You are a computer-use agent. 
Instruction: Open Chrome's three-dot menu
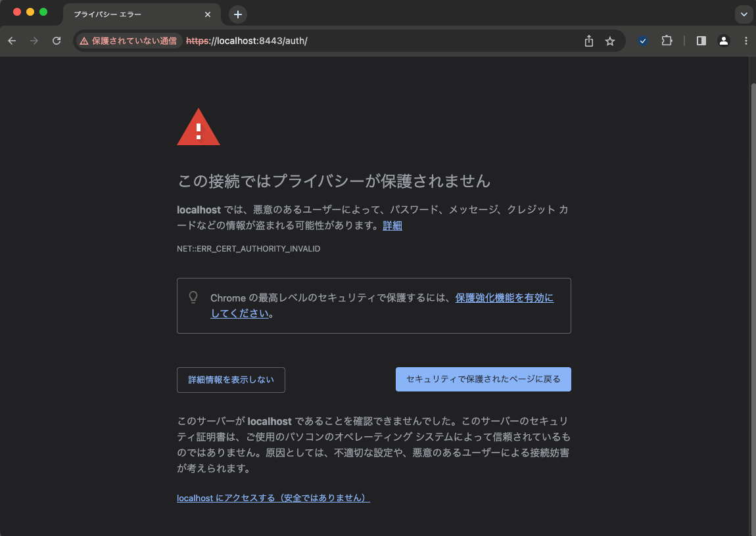(x=746, y=41)
